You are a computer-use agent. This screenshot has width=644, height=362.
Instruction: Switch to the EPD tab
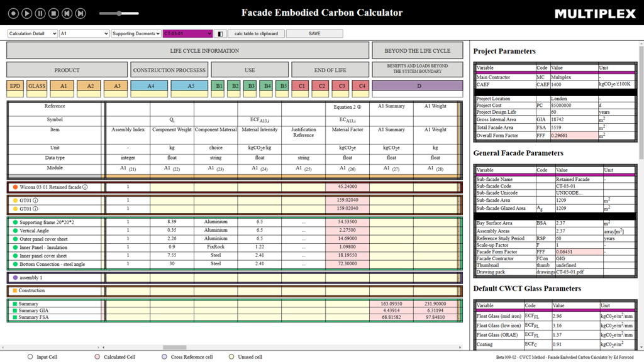click(15, 85)
